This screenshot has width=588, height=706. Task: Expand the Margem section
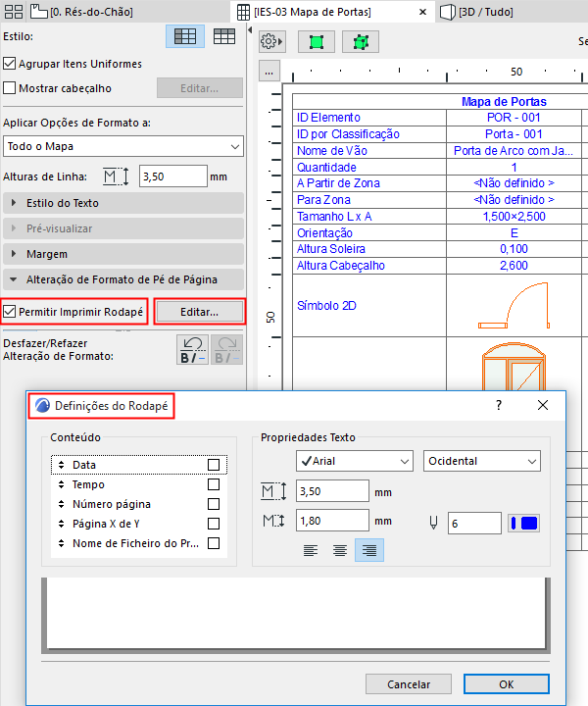pos(123,254)
